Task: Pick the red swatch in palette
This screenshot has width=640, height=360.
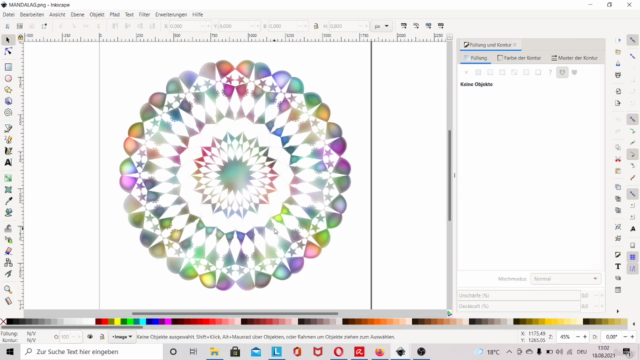Action: pos(104,322)
